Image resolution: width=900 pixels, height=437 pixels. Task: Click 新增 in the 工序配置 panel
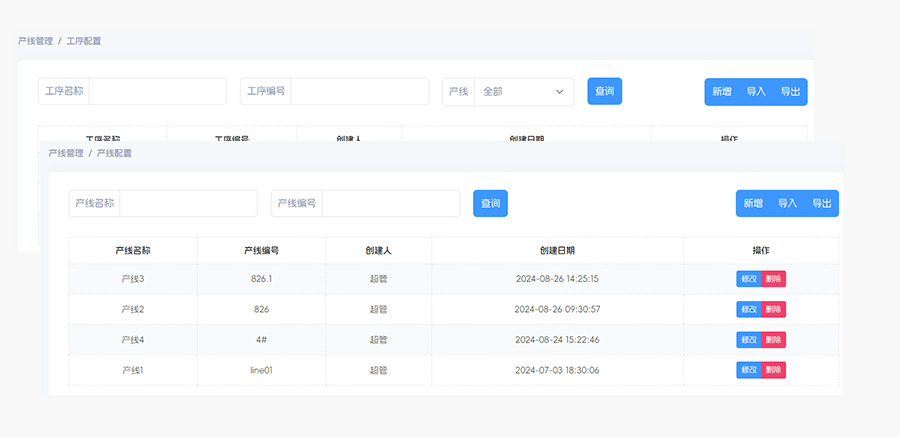coord(722,91)
